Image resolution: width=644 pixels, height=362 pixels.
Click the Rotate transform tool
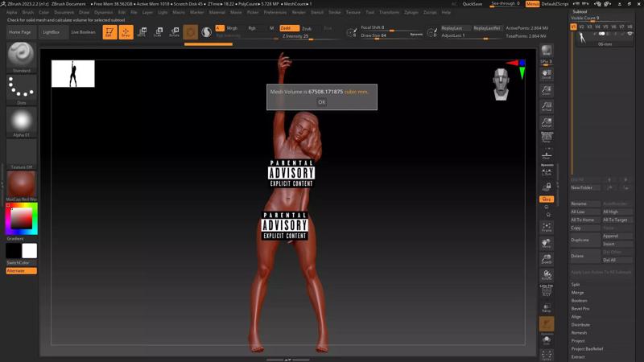click(174, 32)
